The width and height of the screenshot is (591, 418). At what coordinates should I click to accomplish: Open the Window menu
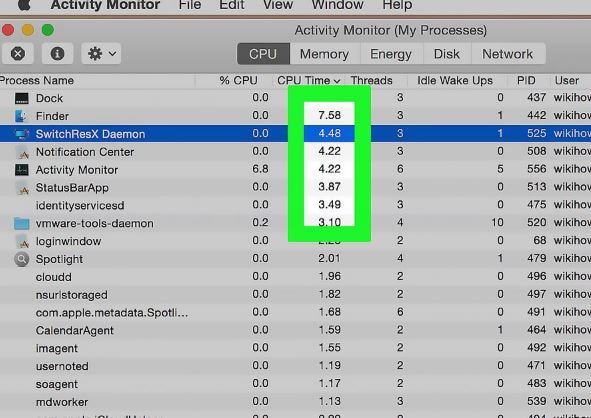[337, 5]
